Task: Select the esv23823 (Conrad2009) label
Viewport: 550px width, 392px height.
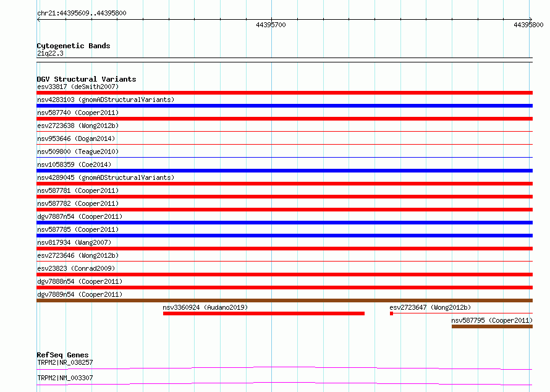Action: point(76,268)
